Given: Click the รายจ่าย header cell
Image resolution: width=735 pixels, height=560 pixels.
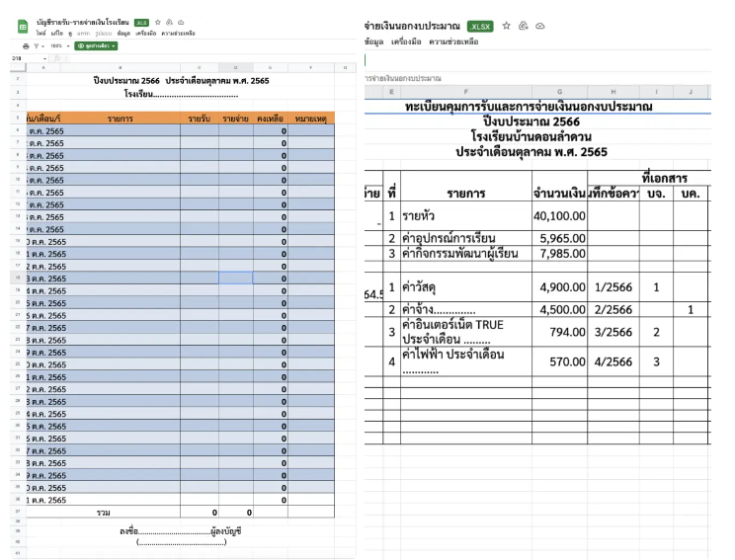Looking at the screenshot, I should (x=236, y=119).
